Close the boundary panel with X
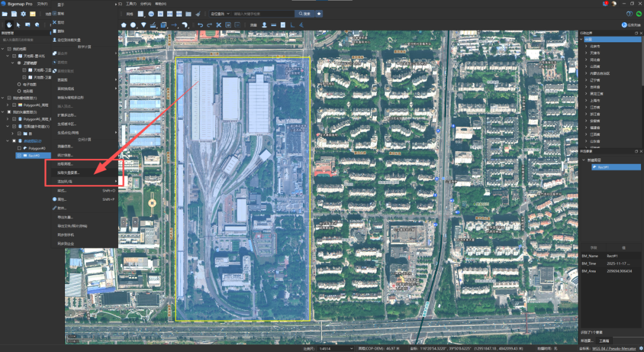 [x=641, y=33]
